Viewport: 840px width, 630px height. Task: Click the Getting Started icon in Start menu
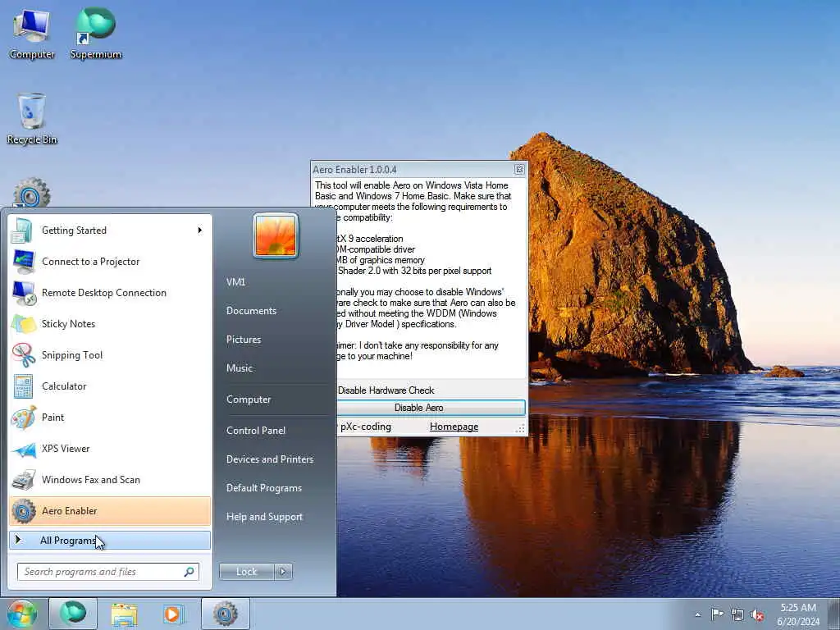22,231
